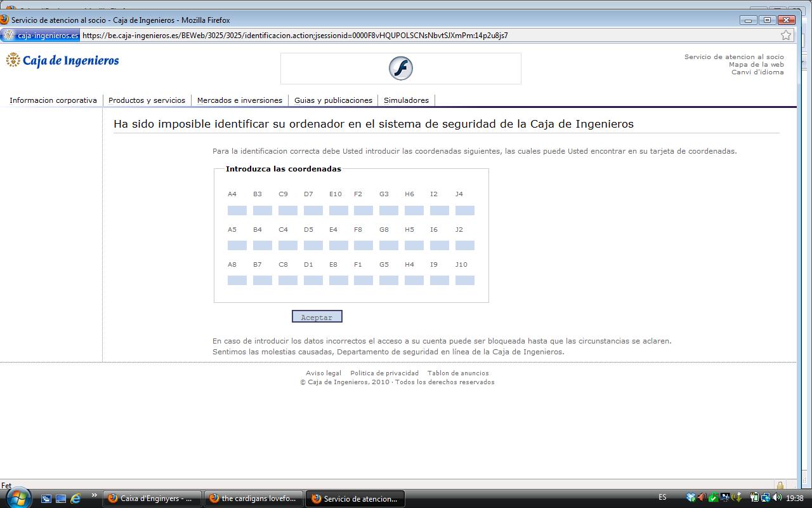812x508 pixels.
Task: Click the J4 coordinate input field
Action: point(465,210)
